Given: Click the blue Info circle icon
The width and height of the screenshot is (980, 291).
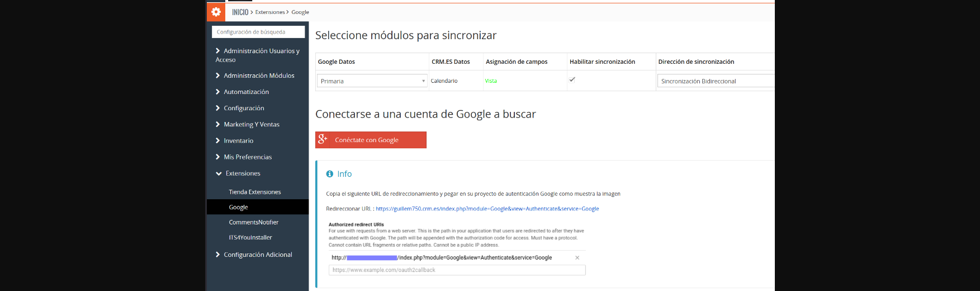Looking at the screenshot, I should pos(330,174).
